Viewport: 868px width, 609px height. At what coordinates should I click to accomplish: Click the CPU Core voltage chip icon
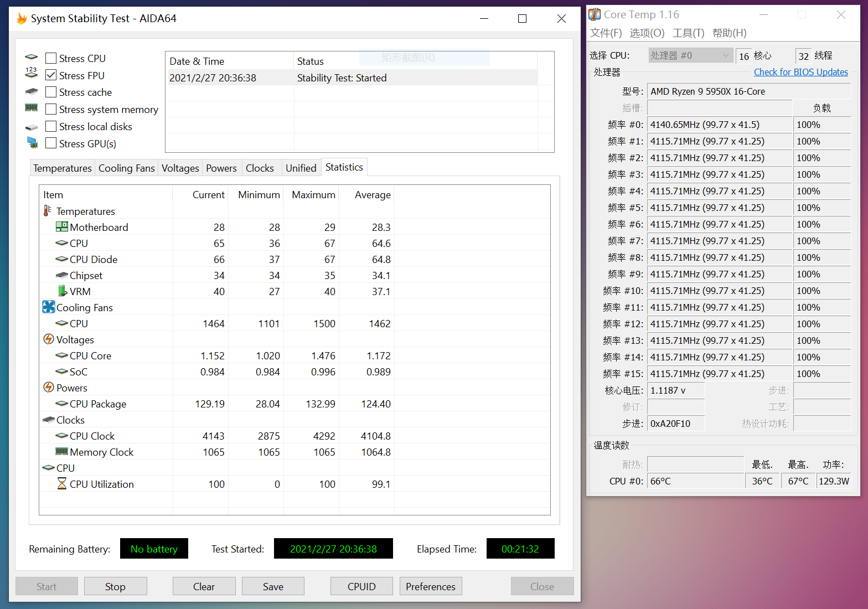click(x=61, y=355)
